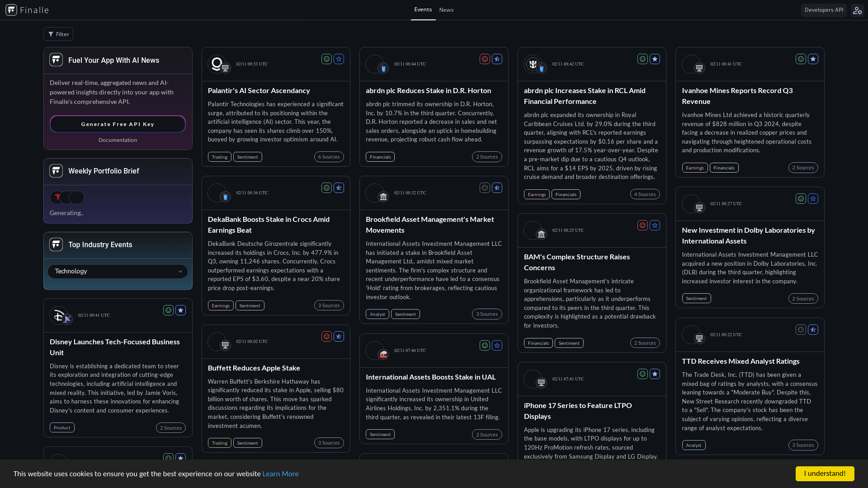Switch to the News tab

click(446, 9)
